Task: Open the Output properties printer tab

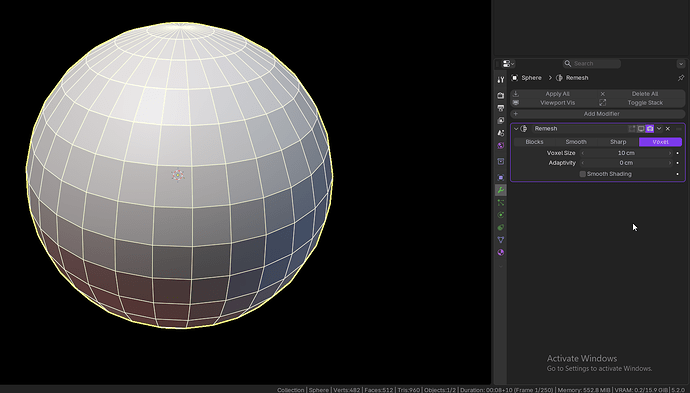Action: pos(501,108)
